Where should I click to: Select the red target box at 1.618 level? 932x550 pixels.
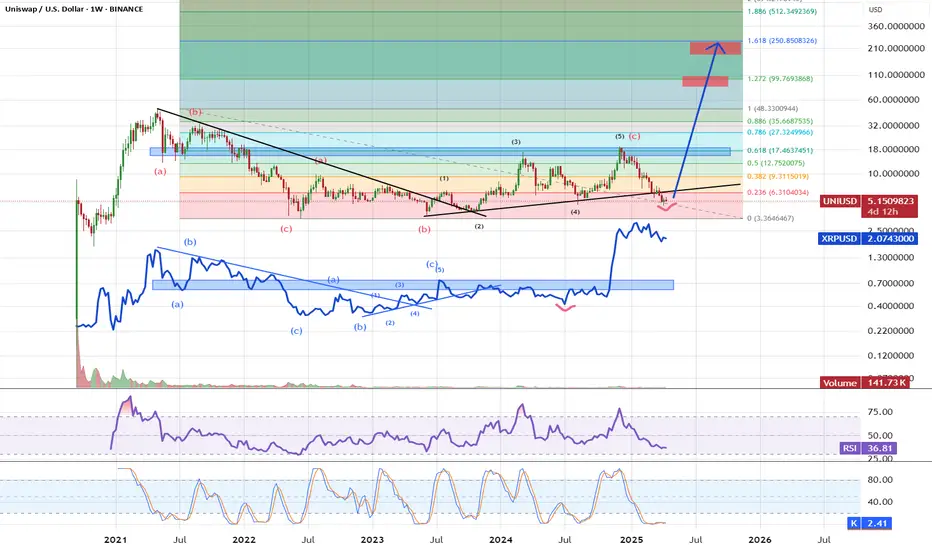coord(715,48)
